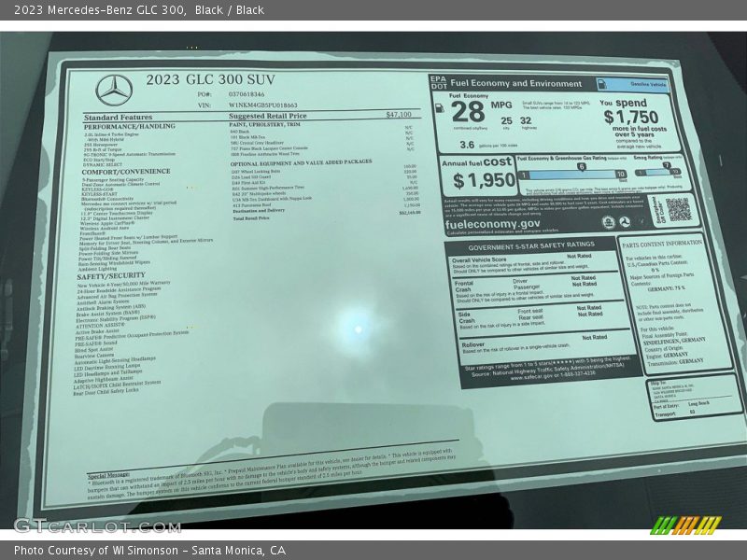
Task: Open the Government 5-Star Safety Ratings section
Action: 533,246
